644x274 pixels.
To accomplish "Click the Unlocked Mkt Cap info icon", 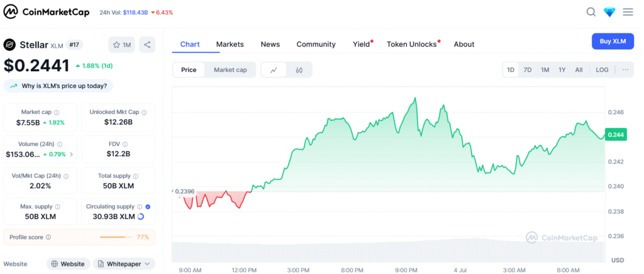I will (x=144, y=112).
